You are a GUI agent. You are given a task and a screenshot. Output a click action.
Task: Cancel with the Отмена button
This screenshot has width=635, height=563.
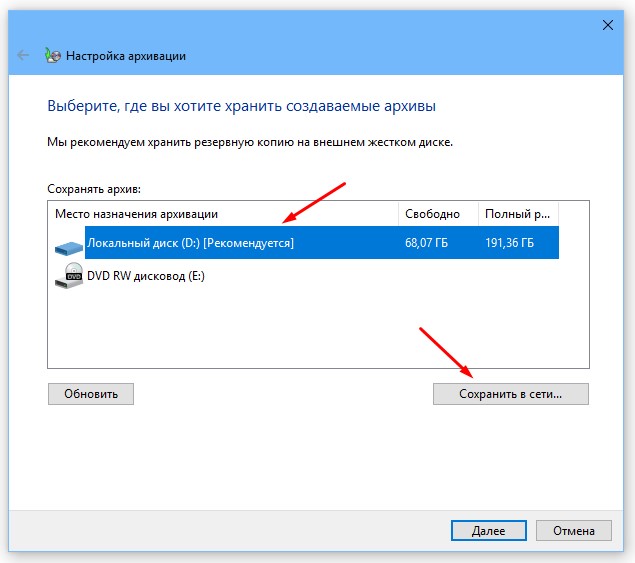click(x=573, y=531)
